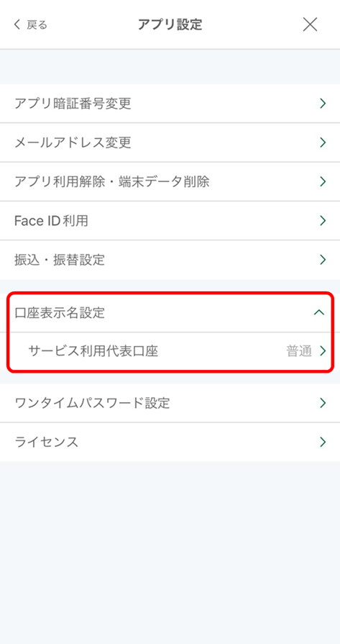Collapse the 口座表示名設定 section

pos(170,313)
